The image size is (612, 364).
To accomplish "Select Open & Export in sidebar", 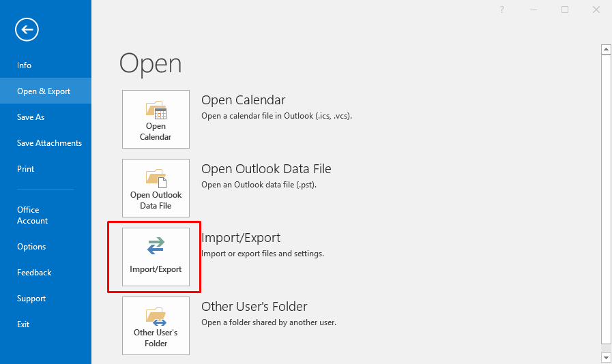I will (x=46, y=91).
